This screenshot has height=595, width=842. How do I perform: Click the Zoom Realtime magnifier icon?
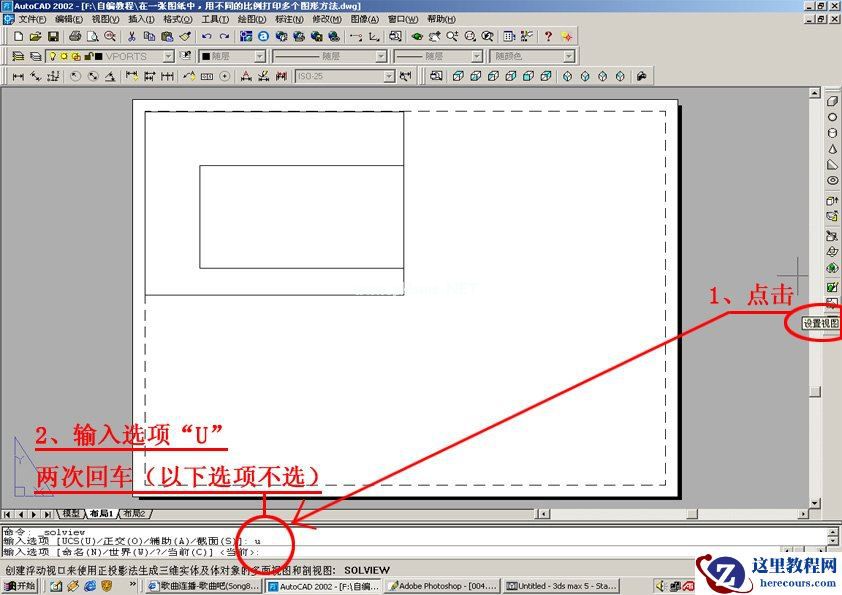coord(452,37)
